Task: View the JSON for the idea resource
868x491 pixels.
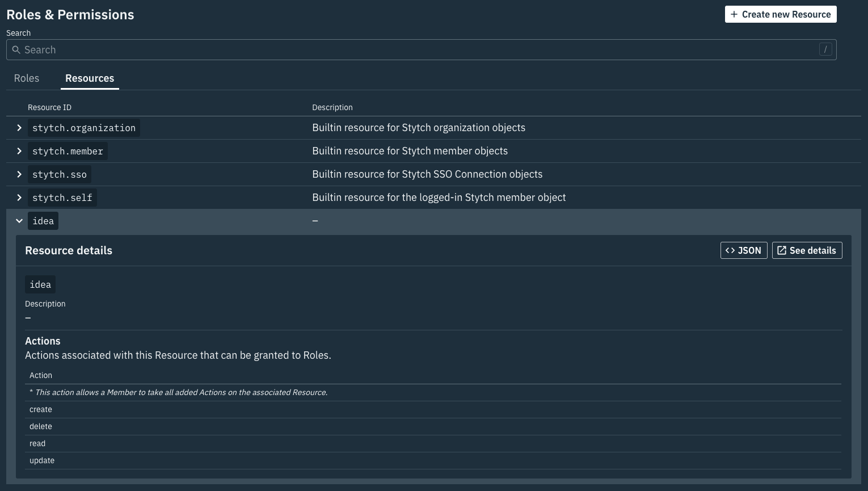Action: [x=744, y=250]
